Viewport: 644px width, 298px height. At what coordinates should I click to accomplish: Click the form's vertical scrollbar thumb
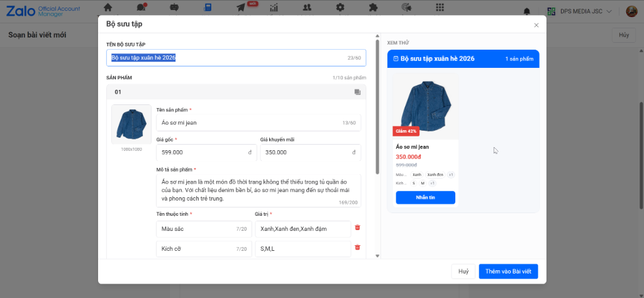coord(377,107)
